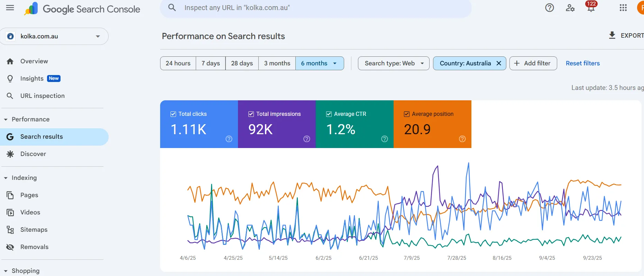Open notifications with 122 badge
The image size is (644, 276).
[591, 7]
